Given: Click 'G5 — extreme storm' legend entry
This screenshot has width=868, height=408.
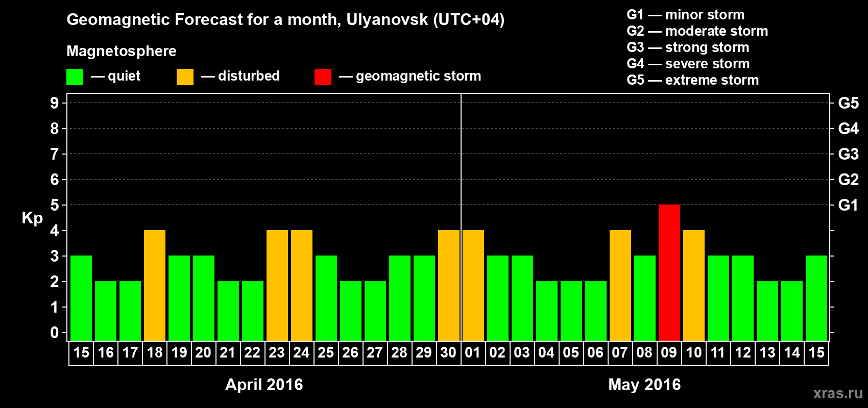Looking at the screenshot, I should point(693,80).
